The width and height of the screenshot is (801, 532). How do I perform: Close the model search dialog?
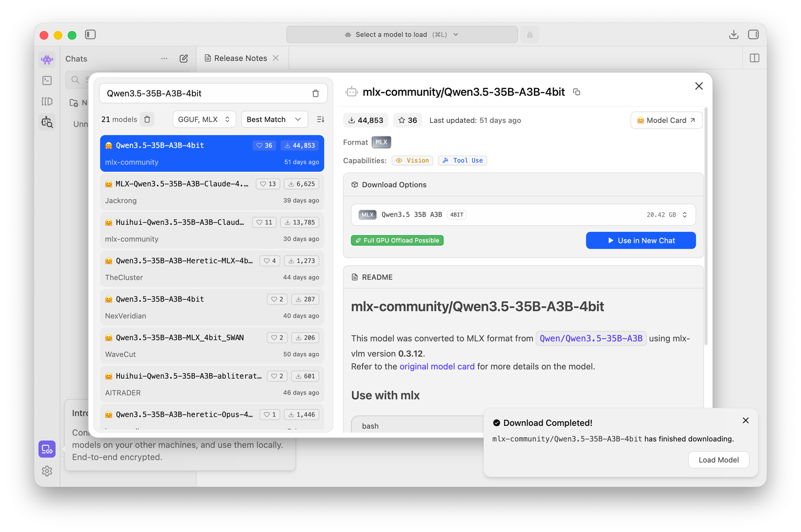pos(699,86)
